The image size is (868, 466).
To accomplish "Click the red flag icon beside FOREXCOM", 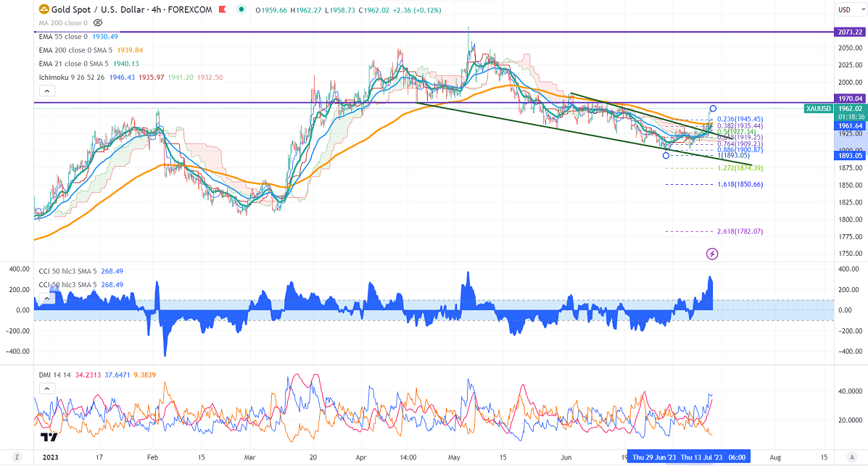I will pos(222,9).
